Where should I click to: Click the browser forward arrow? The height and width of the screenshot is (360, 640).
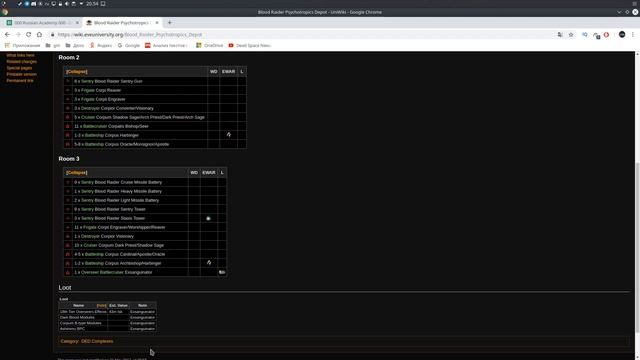coord(18,35)
